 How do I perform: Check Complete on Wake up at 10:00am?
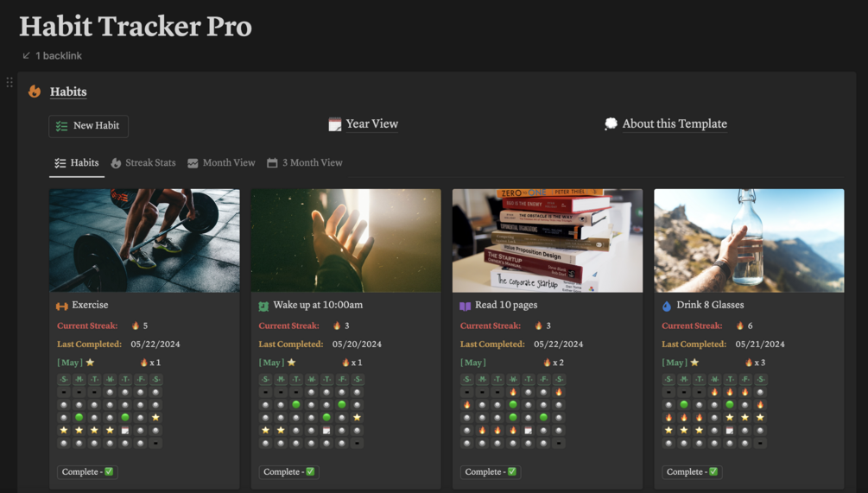coord(289,472)
